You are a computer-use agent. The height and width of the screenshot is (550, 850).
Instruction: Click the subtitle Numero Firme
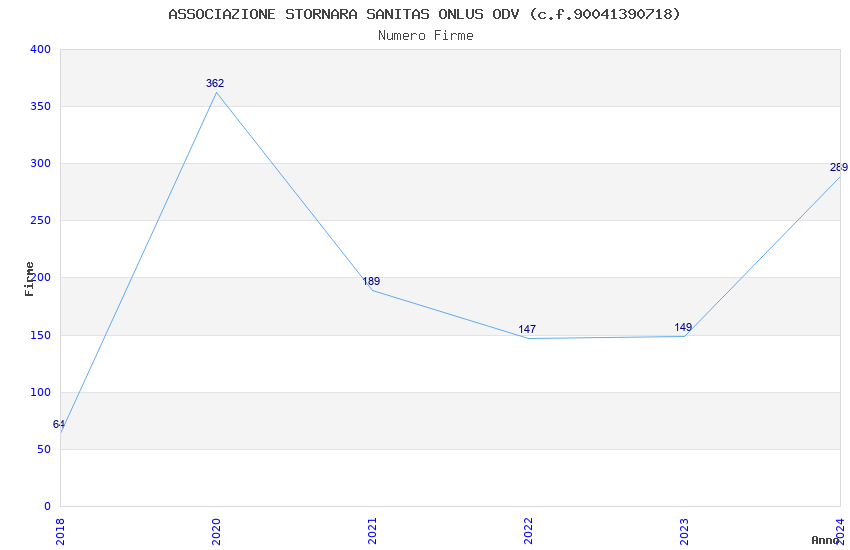(426, 36)
